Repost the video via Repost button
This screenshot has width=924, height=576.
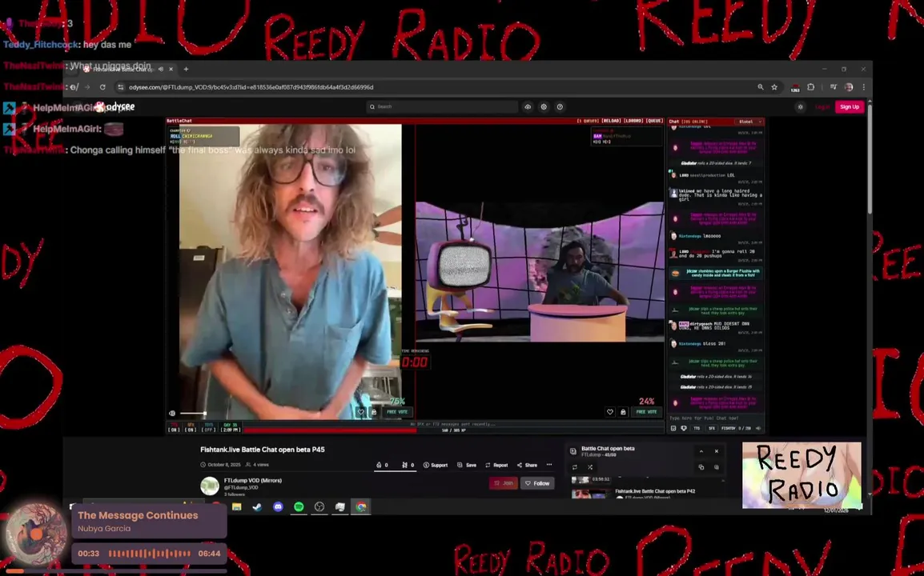pyautogui.click(x=496, y=465)
